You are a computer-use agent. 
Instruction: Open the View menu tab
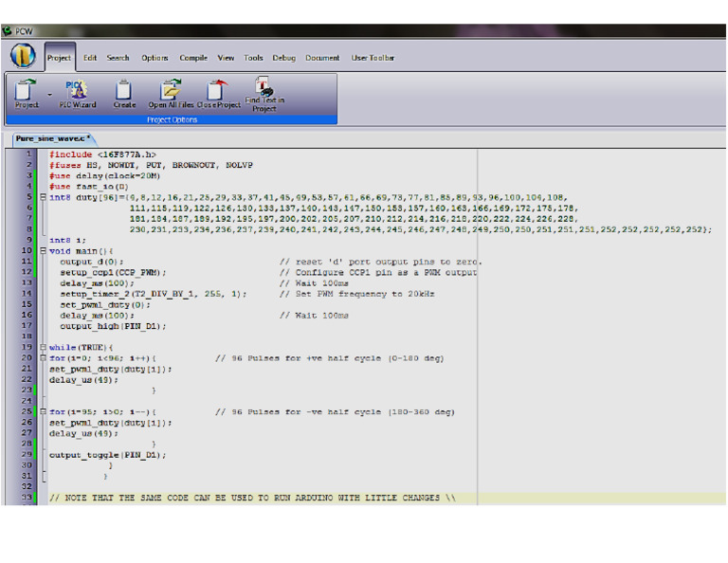click(226, 58)
